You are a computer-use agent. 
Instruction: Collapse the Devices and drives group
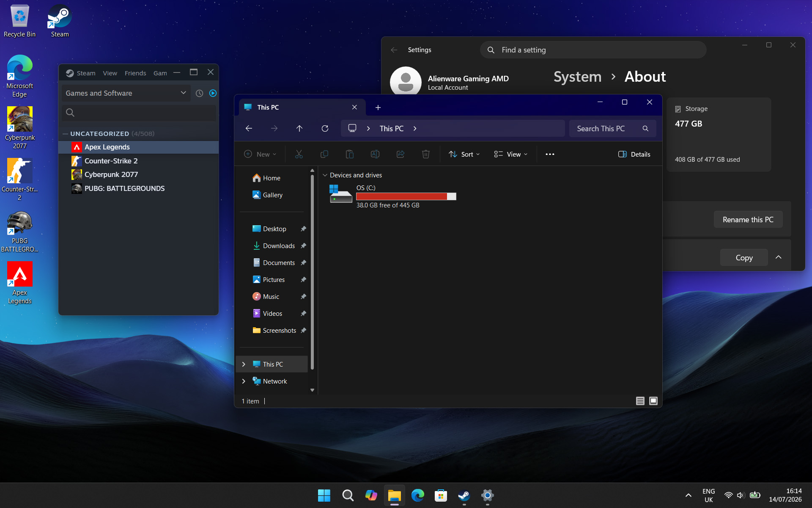[325, 175]
